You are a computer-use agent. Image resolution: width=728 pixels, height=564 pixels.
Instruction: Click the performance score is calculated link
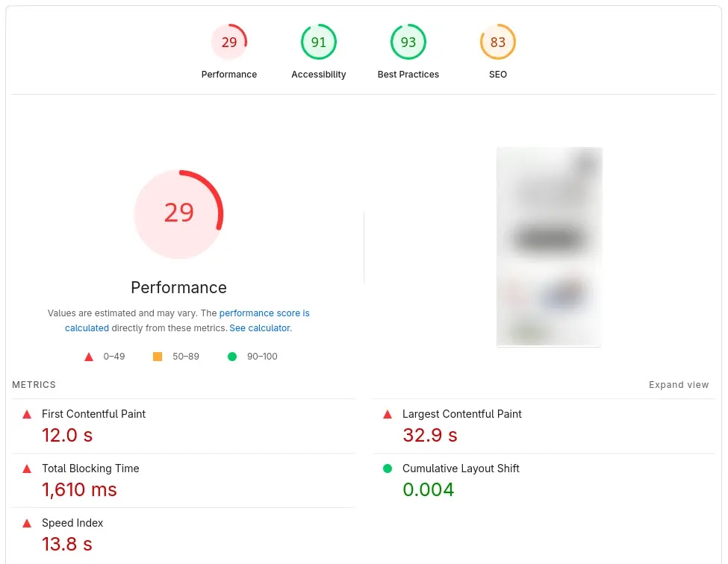[x=264, y=313]
